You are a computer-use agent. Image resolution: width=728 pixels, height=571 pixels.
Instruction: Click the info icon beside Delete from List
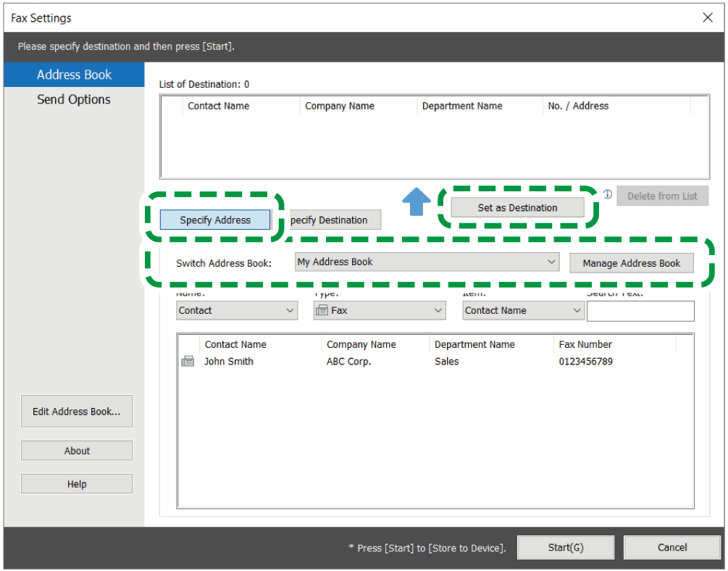point(608,194)
